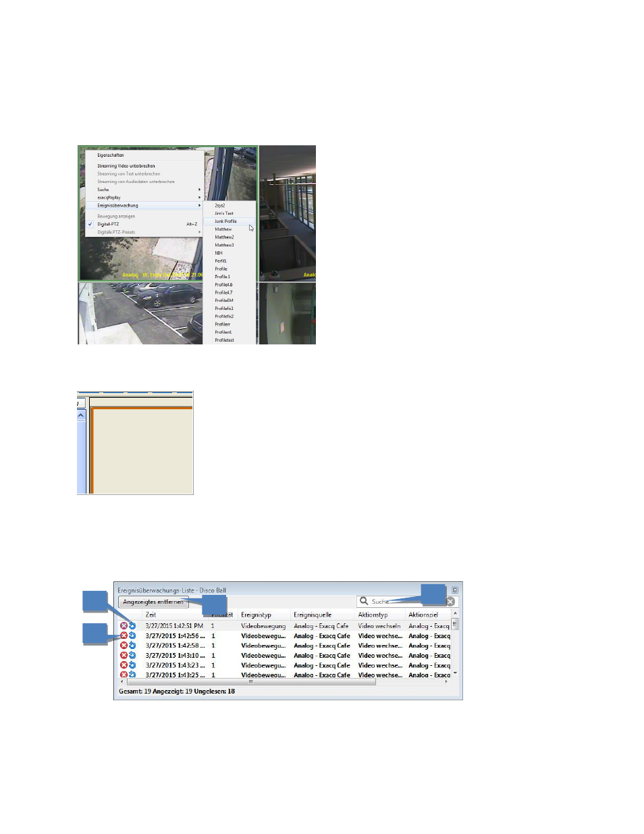Delete the 1:43:23 event entry
The width and height of the screenshot is (644, 834).
coord(124,665)
